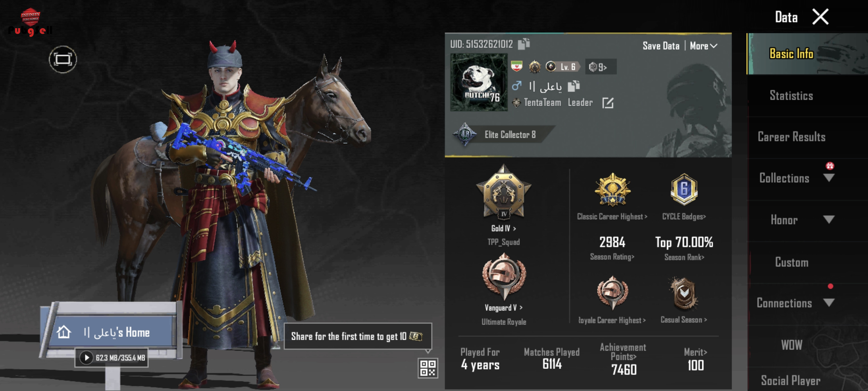Image resolution: width=868 pixels, height=391 pixels.
Task: View CYCLE Badges icon
Action: [x=684, y=190]
